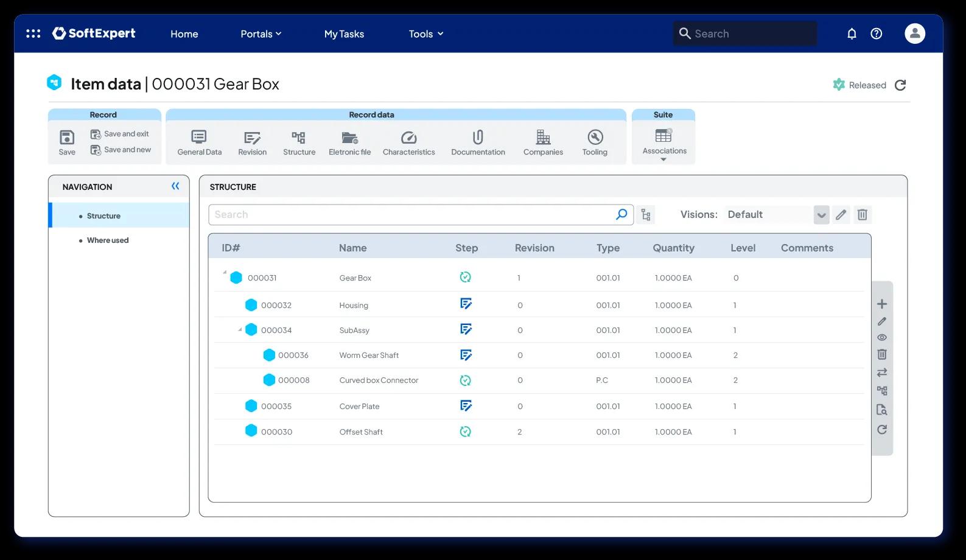Image resolution: width=966 pixels, height=560 pixels.
Task: Open My Tasks
Action: pyautogui.click(x=344, y=34)
